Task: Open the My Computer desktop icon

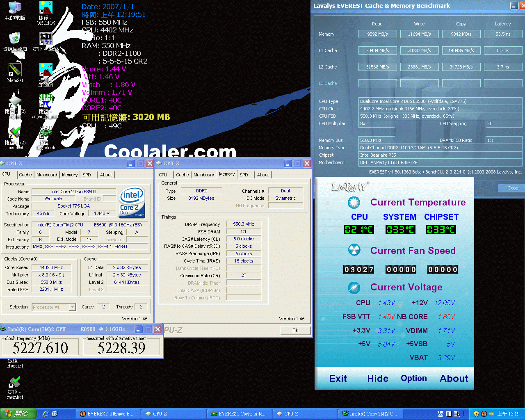Action: pyautogui.click(x=15, y=11)
